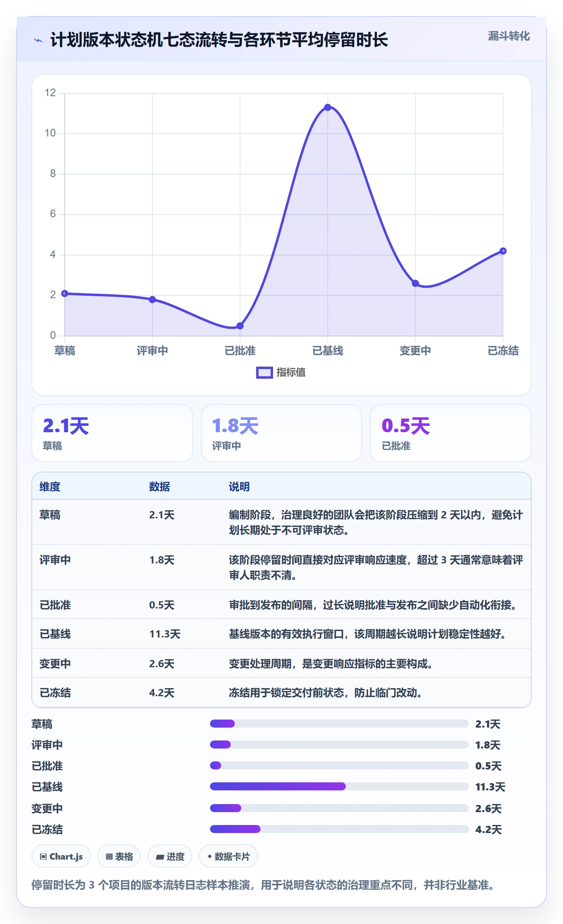This screenshot has height=924, width=563.
Task: Click the 漏斗转化 label in the header
Action: [509, 36]
